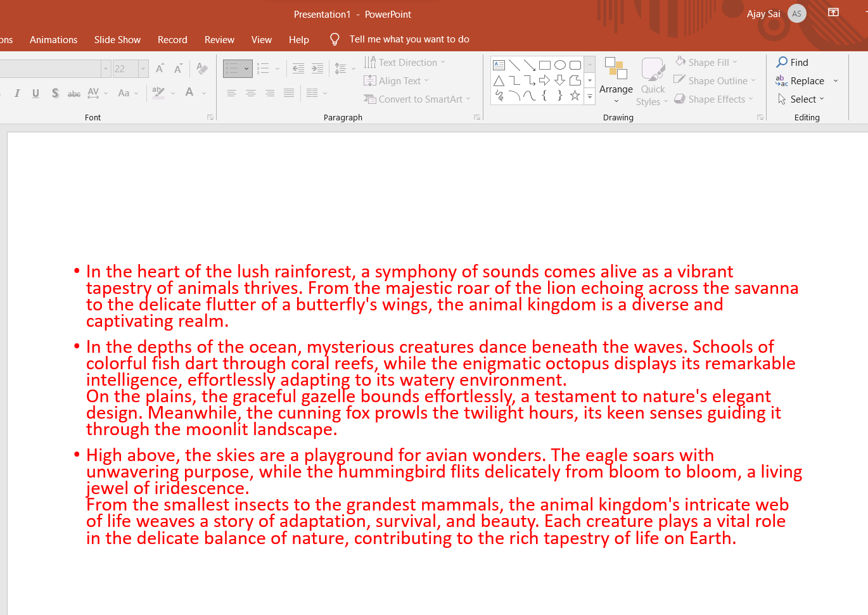
Task: Toggle italic formatting
Action: point(17,93)
